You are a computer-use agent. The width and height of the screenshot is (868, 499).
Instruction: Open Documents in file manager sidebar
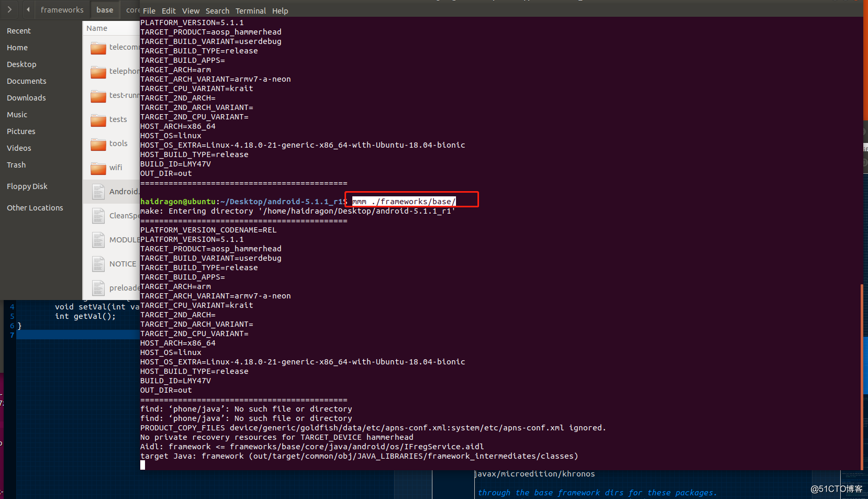(27, 81)
